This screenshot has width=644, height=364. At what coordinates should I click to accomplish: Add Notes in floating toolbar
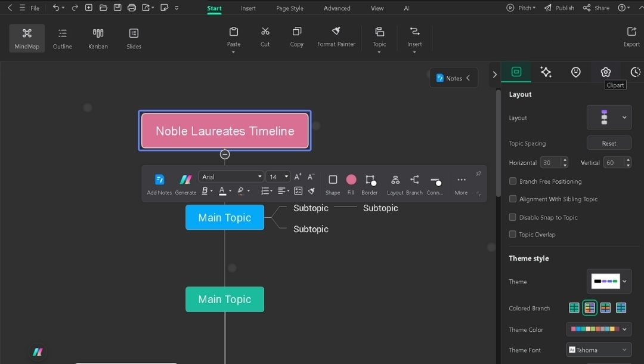coord(159,184)
